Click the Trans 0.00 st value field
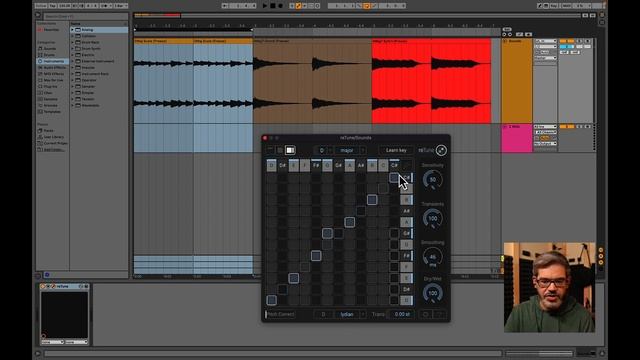 (x=402, y=314)
